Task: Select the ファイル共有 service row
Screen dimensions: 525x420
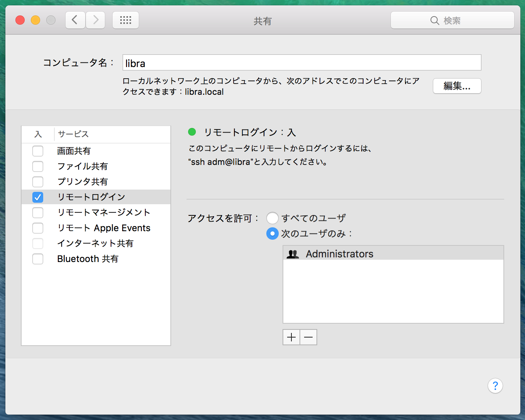Action: tap(96, 166)
